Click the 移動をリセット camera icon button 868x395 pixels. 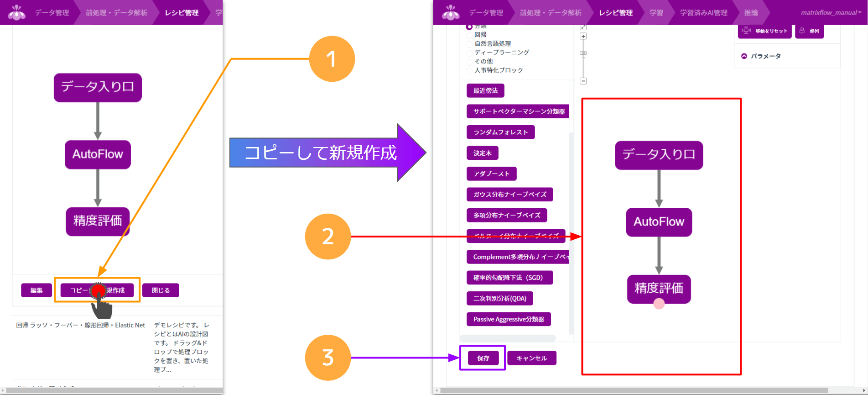coord(764,31)
